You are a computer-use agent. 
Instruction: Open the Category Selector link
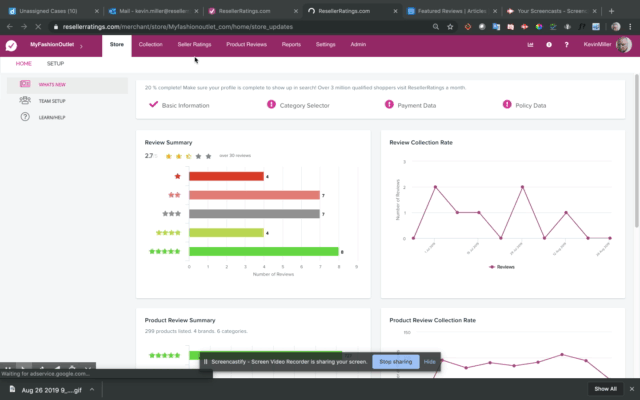click(x=304, y=105)
